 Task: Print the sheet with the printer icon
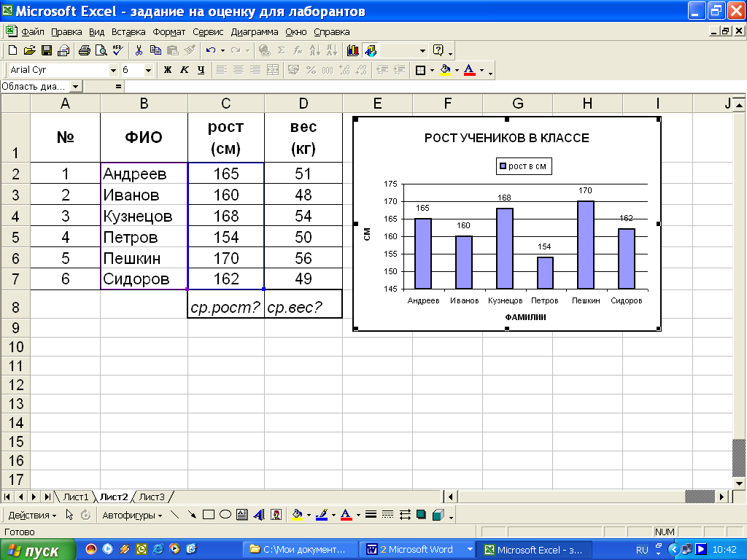tap(85, 50)
